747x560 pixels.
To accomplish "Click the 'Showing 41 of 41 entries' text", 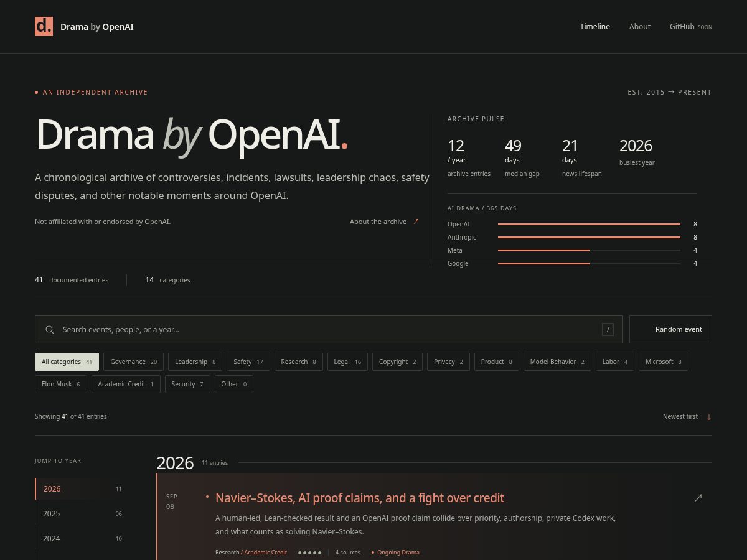I will tap(71, 416).
